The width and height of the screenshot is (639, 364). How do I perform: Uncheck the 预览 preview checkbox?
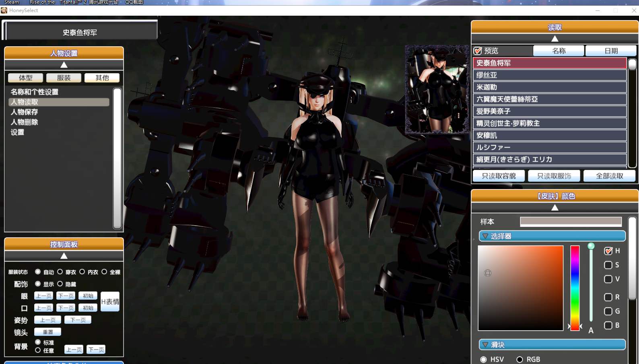(x=478, y=51)
